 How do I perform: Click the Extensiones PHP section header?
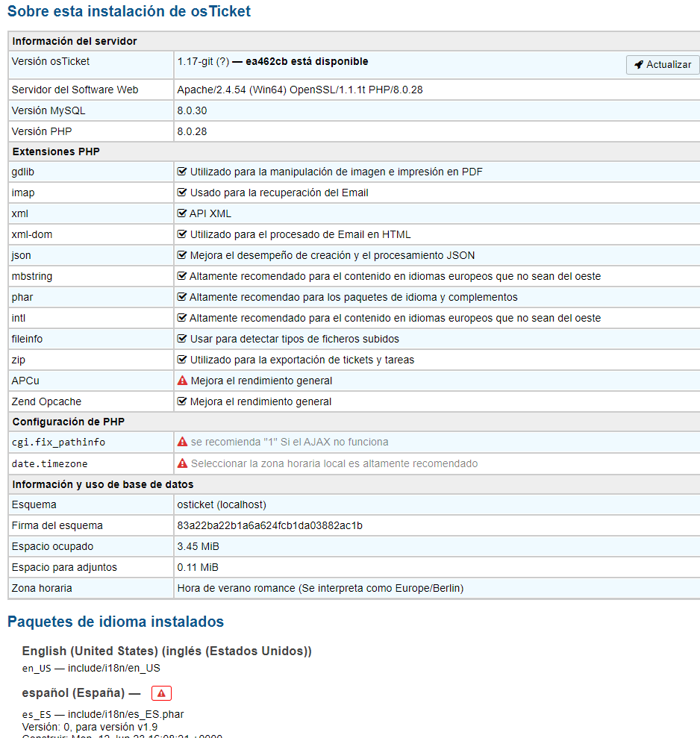(x=56, y=151)
